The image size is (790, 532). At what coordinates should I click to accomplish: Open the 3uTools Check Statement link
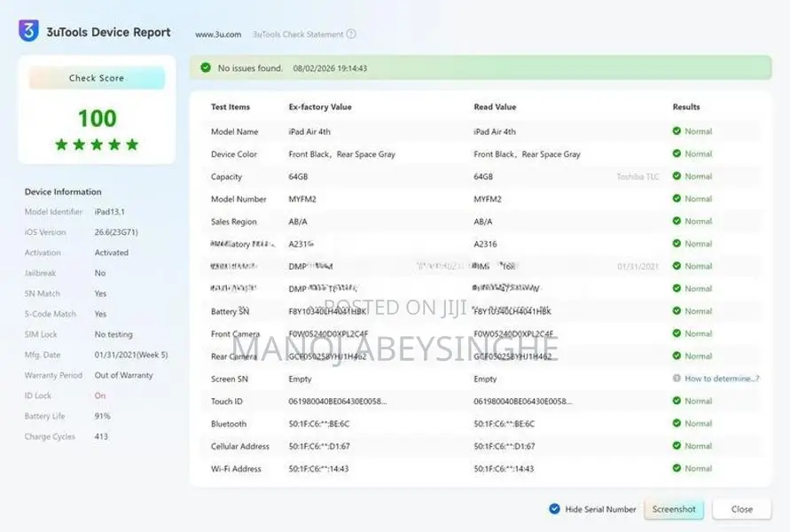coord(298,35)
